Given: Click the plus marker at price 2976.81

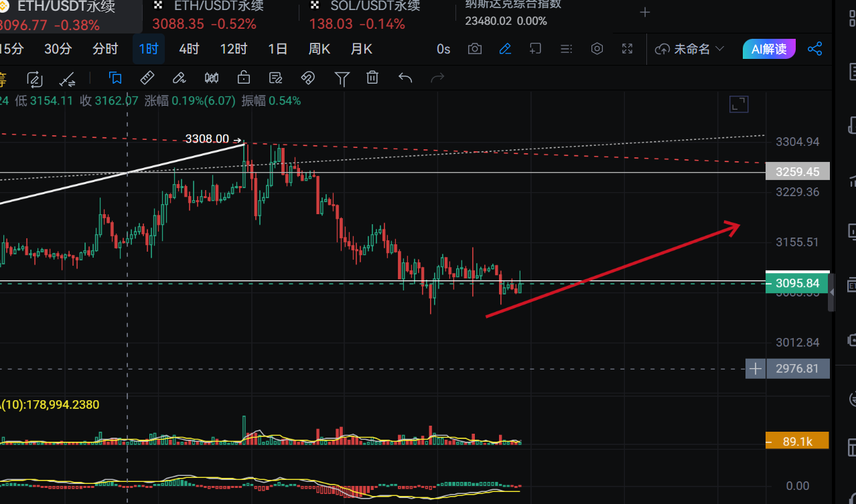Looking at the screenshot, I should 756,369.
